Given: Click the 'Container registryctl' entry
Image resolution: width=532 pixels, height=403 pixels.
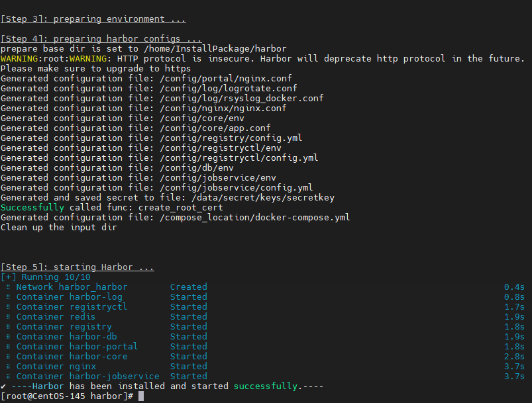Looking at the screenshot, I should coord(72,307).
